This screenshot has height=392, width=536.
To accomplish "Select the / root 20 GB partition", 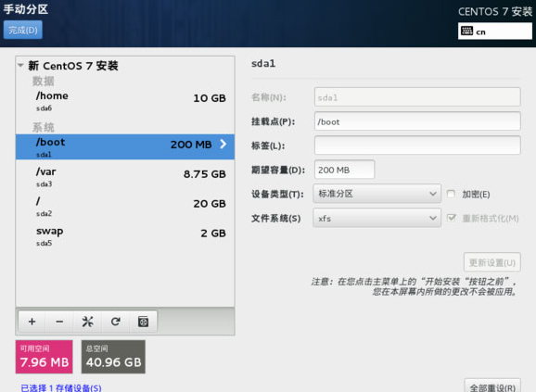I will click(125, 207).
